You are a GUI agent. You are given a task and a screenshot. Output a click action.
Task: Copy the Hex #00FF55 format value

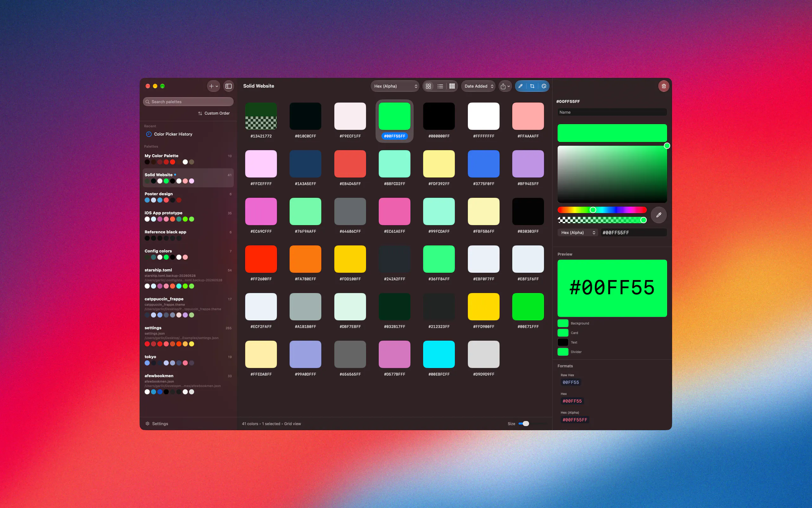click(x=572, y=401)
